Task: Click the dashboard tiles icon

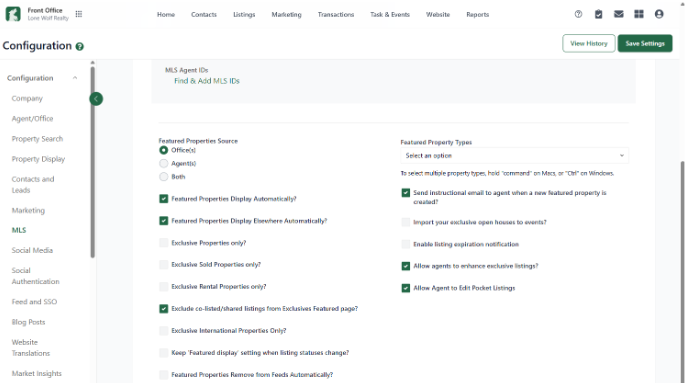Action: click(x=639, y=14)
